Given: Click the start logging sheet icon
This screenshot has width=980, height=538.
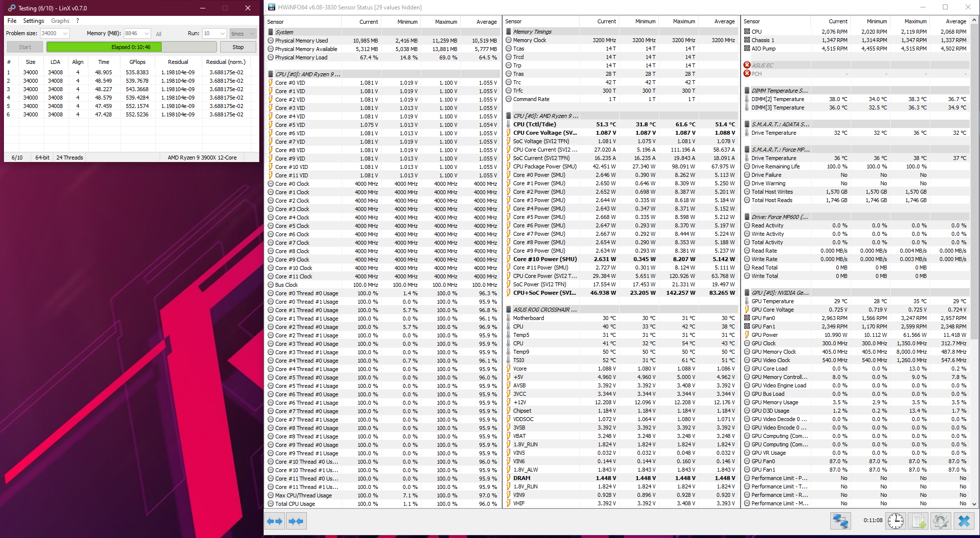Looking at the screenshot, I should point(918,521).
